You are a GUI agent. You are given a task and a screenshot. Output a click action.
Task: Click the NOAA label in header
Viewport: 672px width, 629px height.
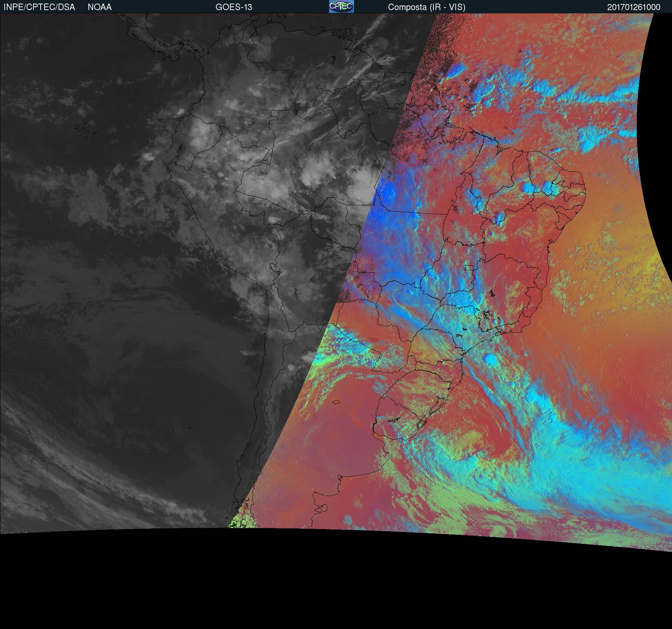pos(100,7)
